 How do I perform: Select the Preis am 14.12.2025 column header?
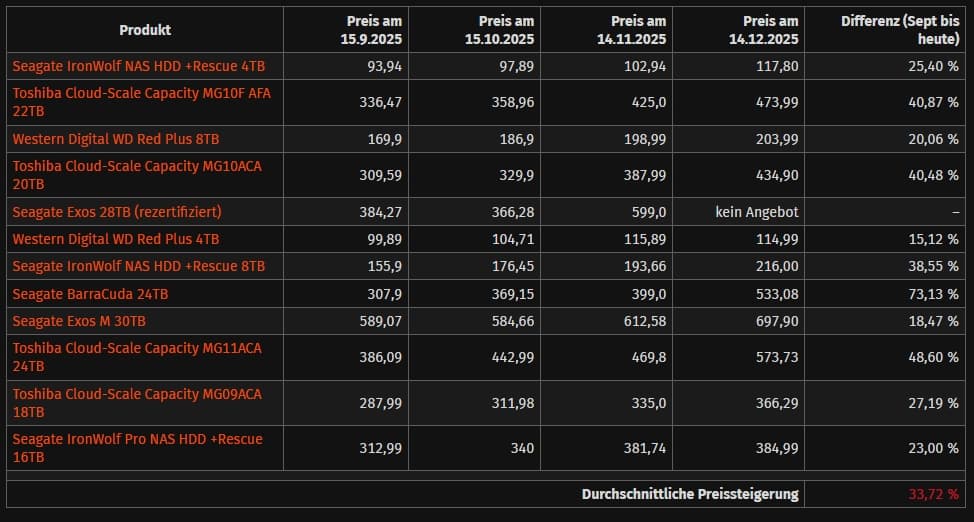771,30
